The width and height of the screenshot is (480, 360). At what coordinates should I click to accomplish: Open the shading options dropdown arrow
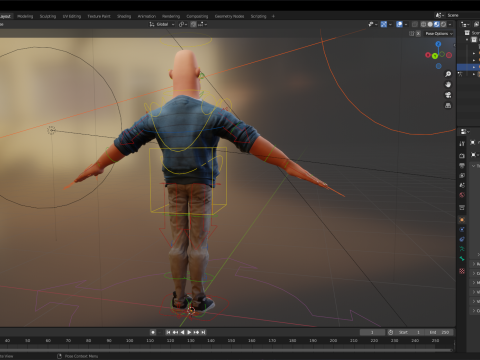pos(450,24)
